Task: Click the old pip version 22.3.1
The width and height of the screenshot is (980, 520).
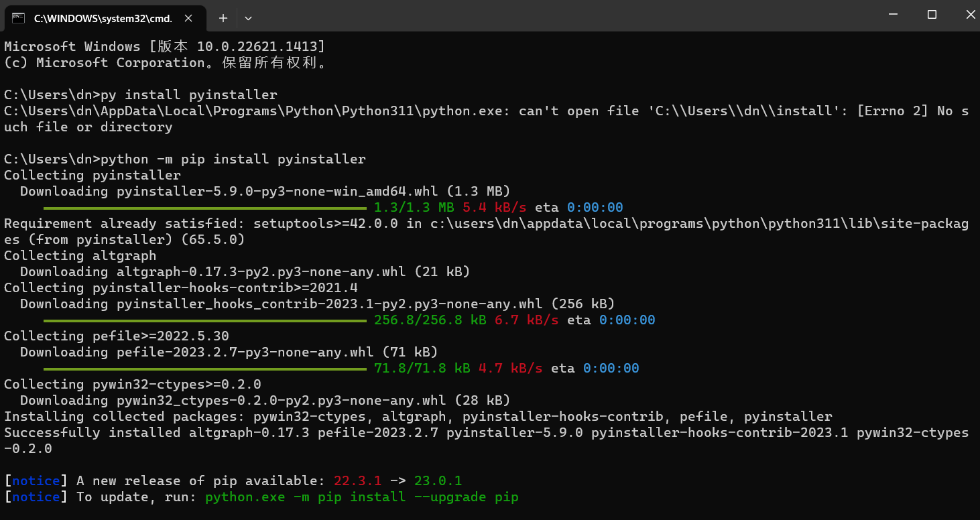Action: (x=357, y=481)
